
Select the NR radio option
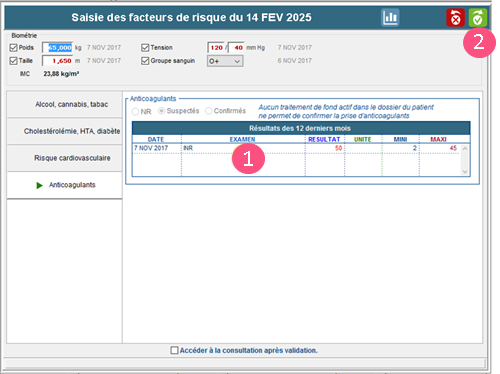[135, 111]
